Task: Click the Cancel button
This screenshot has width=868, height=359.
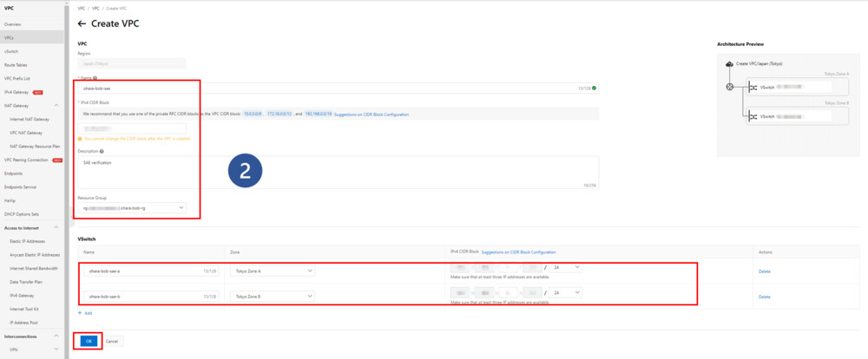Action: tap(112, 342)
